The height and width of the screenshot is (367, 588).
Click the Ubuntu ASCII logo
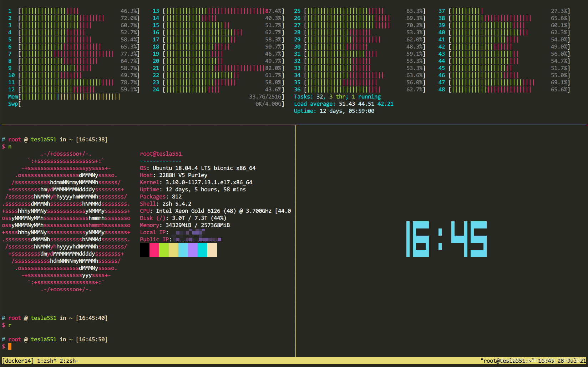point(66,222)
